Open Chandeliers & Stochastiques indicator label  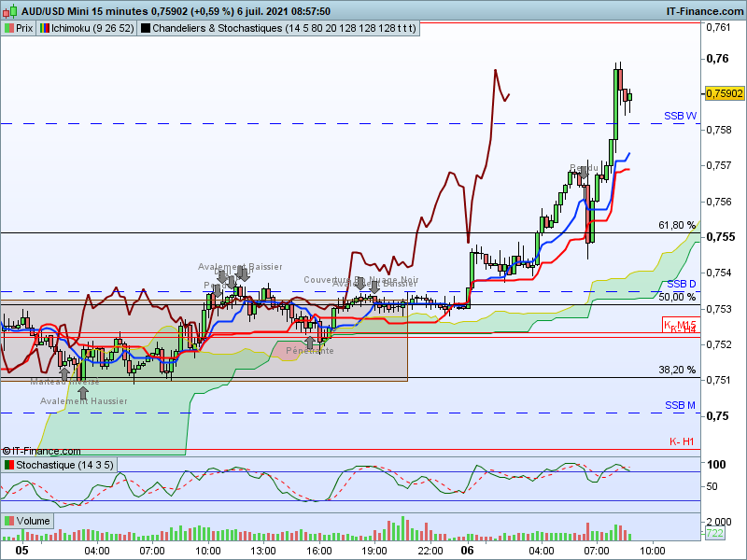click(284, 28)
